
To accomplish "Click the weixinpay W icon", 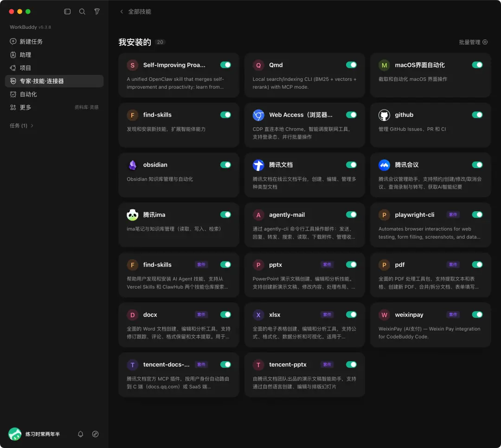I will (x=384, y=315).
